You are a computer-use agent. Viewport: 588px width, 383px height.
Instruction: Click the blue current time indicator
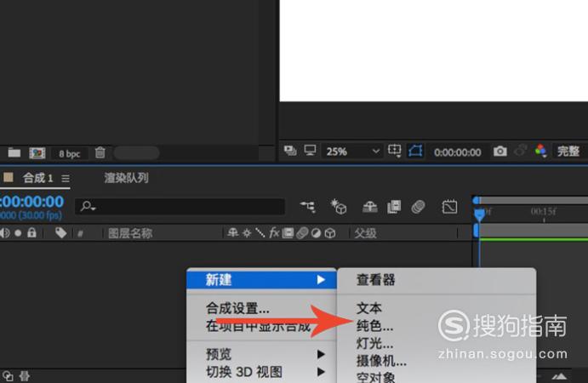click(480, 214)
